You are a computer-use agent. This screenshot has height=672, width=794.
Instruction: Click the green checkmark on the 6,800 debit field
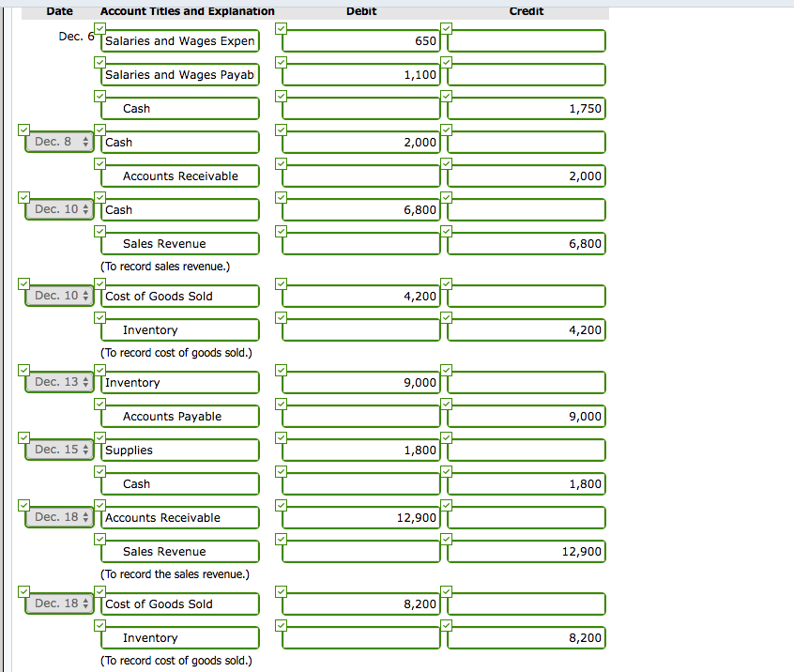[x=281, y=197]
